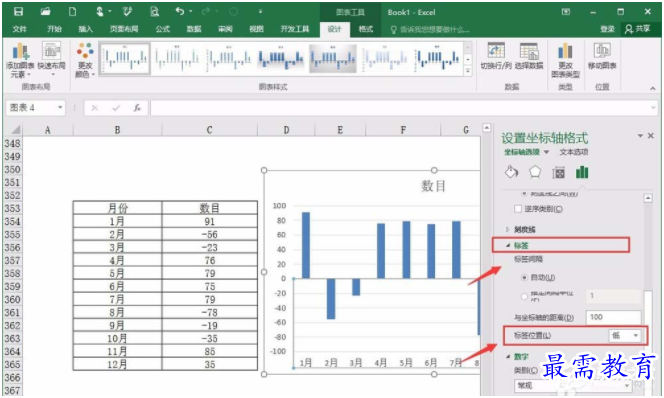The height and width of the screenshot is (398, 664).
Task: Click the distance from axis field showing 100
Action: (x=613, y=317)
